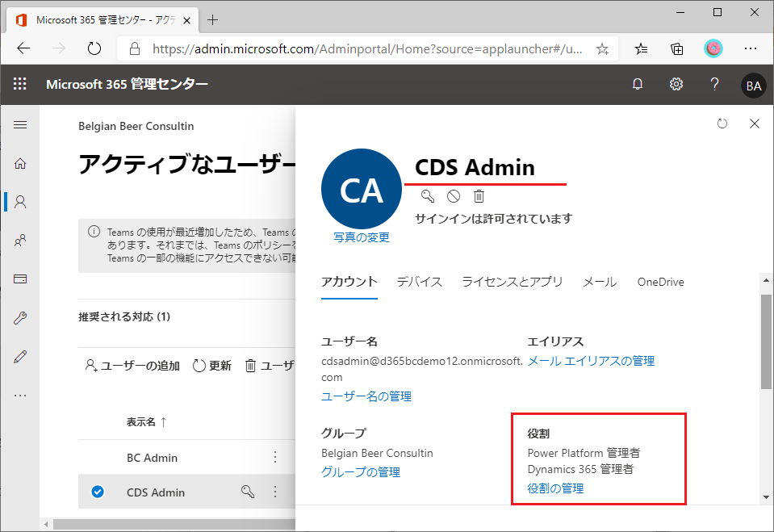
Task: Click ユーザーの追加 button
Action: pos(132,366)
